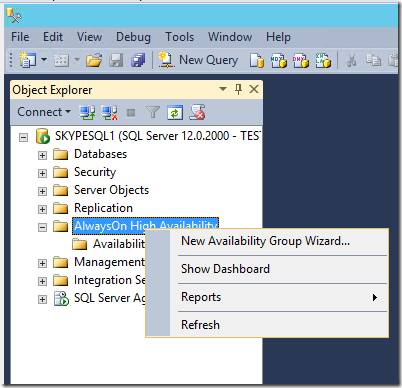Click the Disconnect server icon

109,113
